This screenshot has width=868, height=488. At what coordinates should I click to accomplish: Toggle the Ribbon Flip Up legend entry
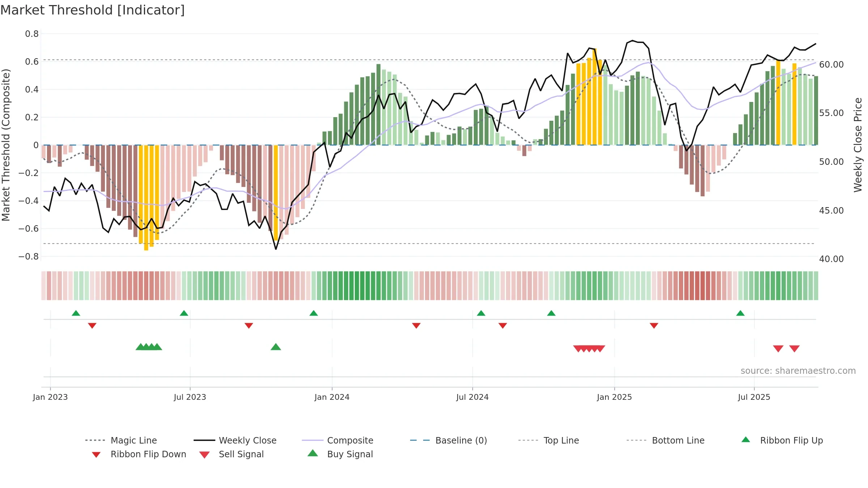[x=782, y=440]
